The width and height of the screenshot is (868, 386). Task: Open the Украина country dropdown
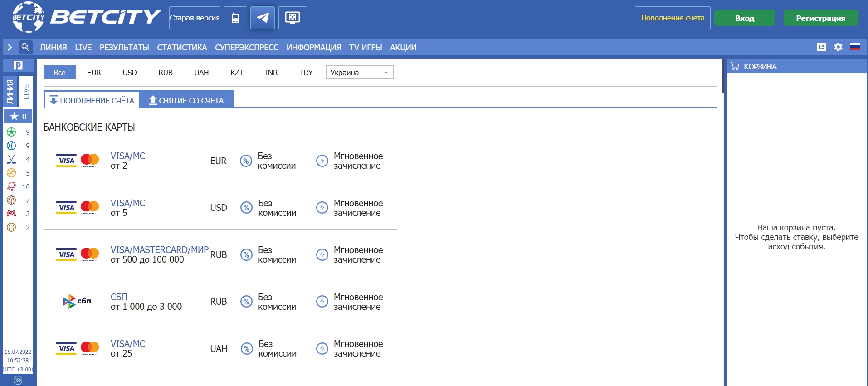pyautogui.click(x=359, y=73)
